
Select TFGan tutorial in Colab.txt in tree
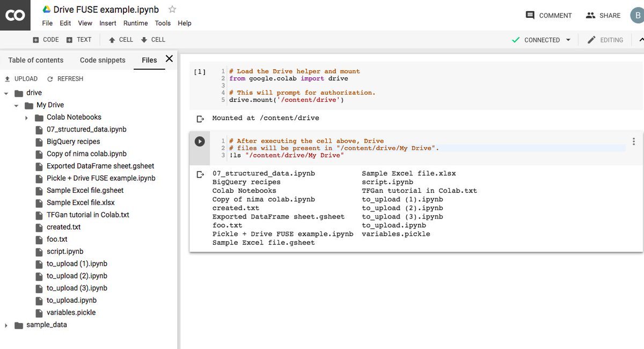88,215
